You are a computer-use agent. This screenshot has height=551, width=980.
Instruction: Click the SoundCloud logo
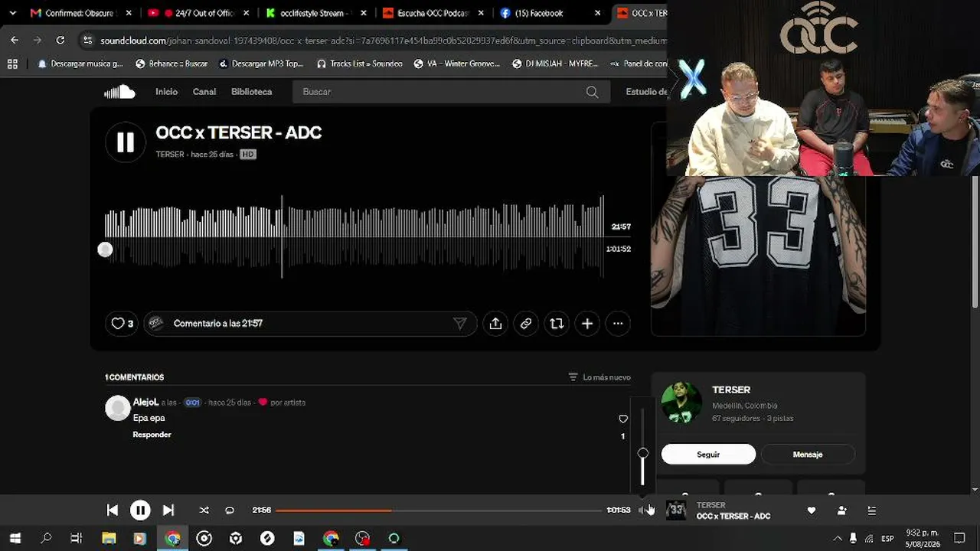point(119,92)
